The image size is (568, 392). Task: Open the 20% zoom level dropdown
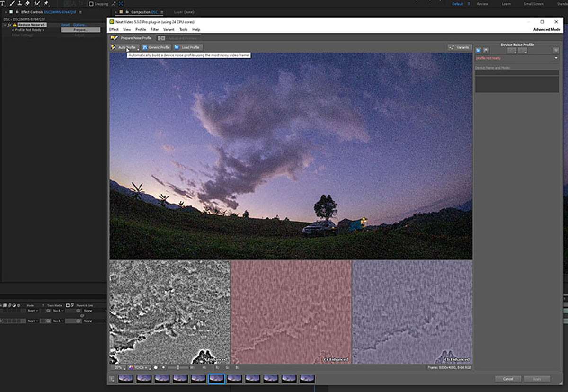[119, 367]
